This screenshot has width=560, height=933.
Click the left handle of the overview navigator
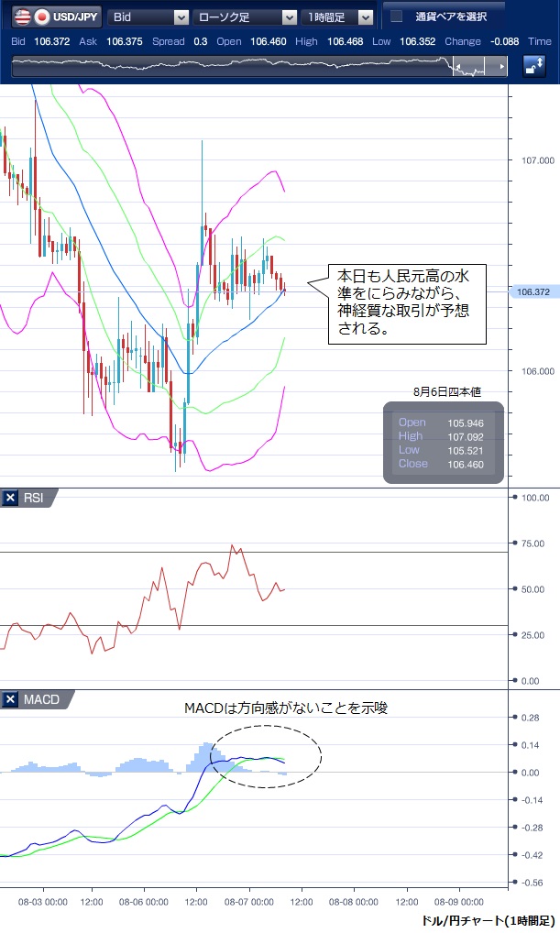(458, 67)
